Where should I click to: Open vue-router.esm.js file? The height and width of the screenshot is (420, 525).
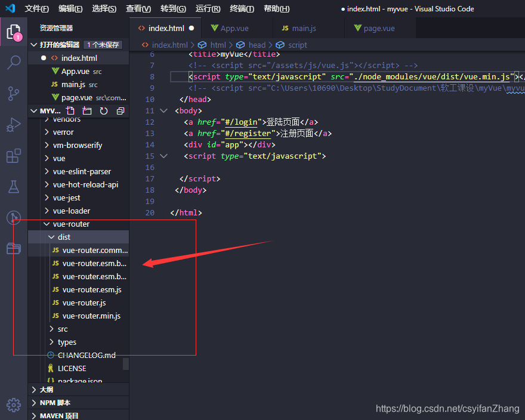(78, 290)
